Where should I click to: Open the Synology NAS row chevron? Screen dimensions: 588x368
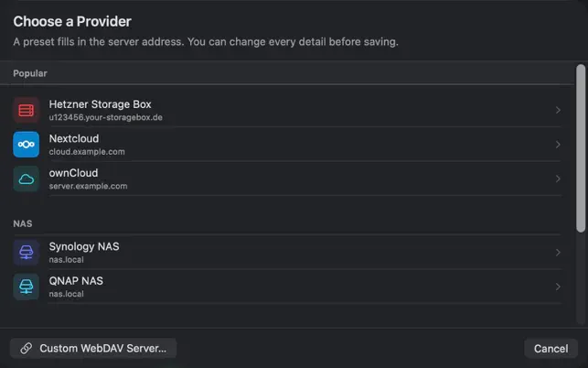(x=558, y=253)
